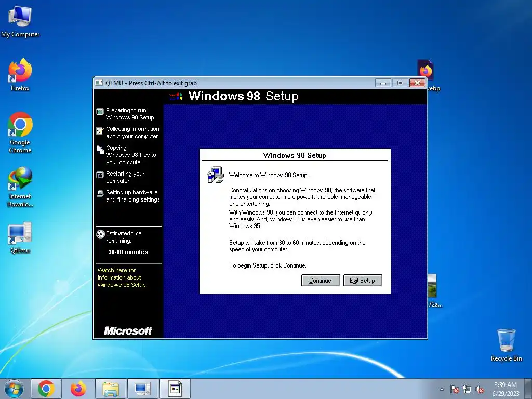Open the My Computer desktop icon

tap(20, 21)
